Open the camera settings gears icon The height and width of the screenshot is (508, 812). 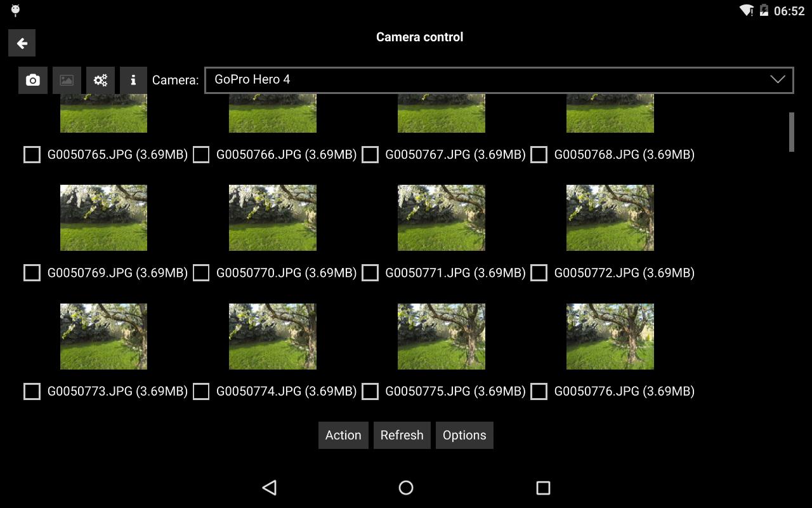tap(100, 80)
